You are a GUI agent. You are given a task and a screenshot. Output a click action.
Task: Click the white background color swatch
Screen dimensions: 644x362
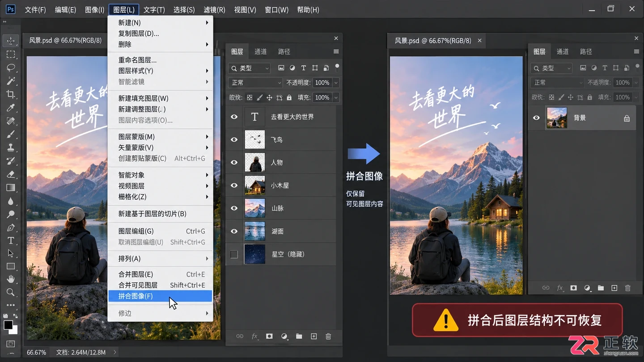pos(15,331)
